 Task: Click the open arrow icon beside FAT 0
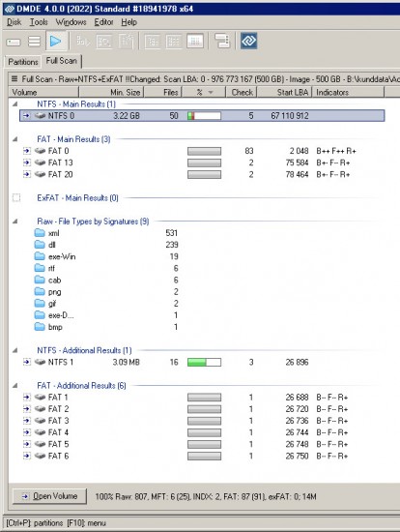[27, 151]
